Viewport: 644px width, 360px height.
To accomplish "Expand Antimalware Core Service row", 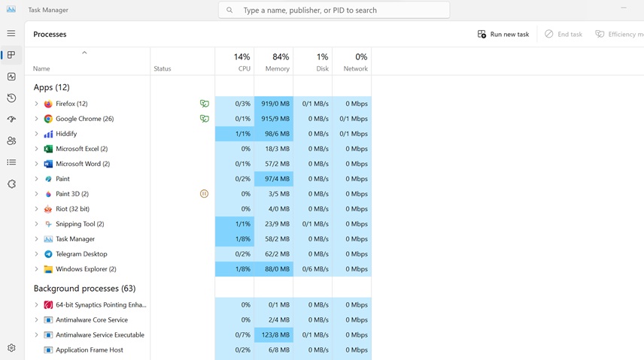I will click(36, 319).
